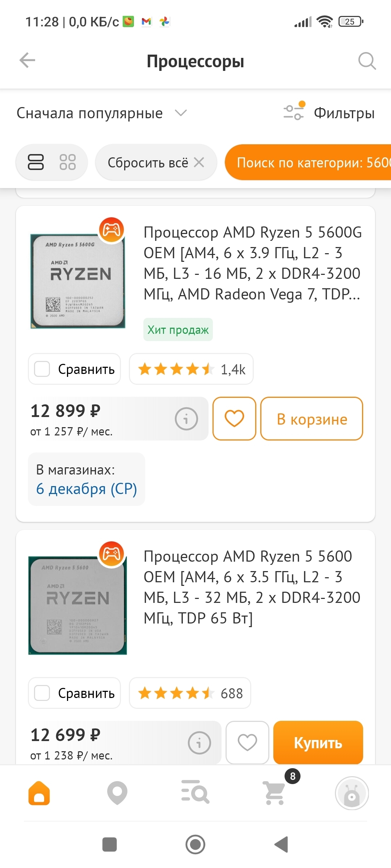Open search with the magnifier icon
The image size is (391, 868).
coord(367,61)
